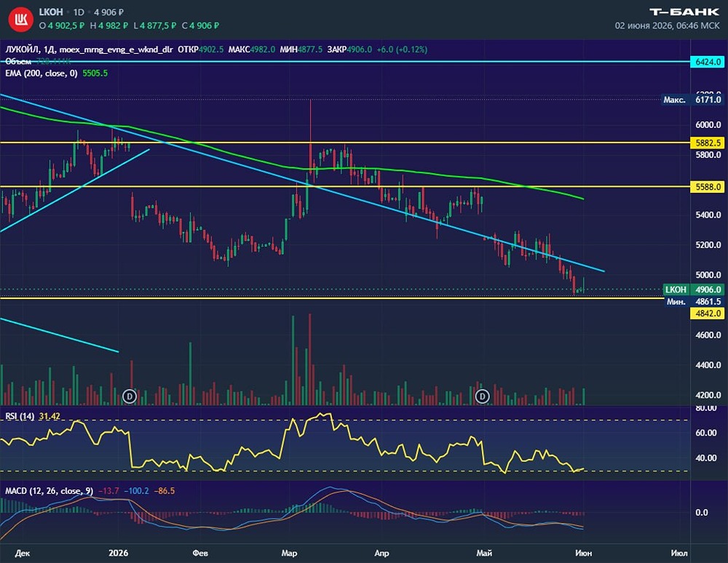
Task: Click the Мин. 4861.5 price label
Action: point(694,301)
